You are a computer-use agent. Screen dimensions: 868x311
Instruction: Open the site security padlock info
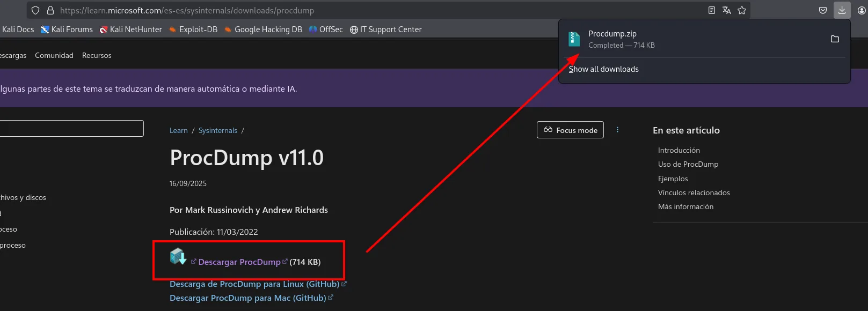50,10
